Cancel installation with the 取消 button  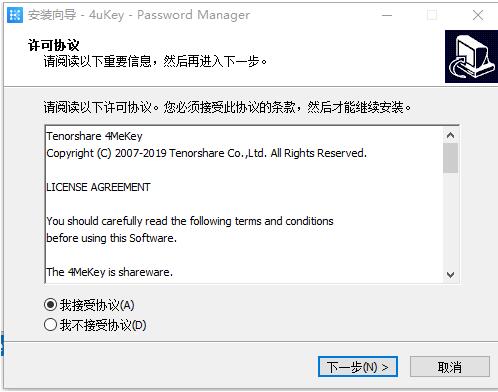450,367
